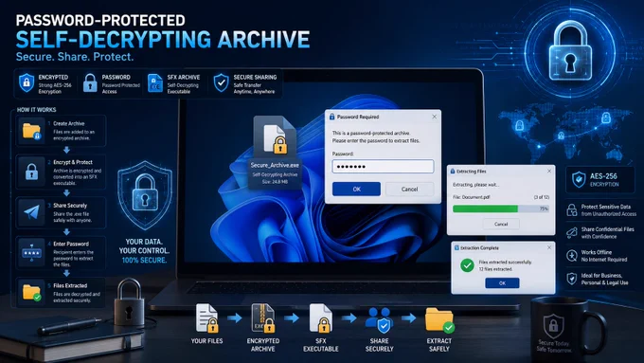This screenshot has height=363, width=644.
Task: Select the Create Archive folder icon
Action: (x=31, y=131)
